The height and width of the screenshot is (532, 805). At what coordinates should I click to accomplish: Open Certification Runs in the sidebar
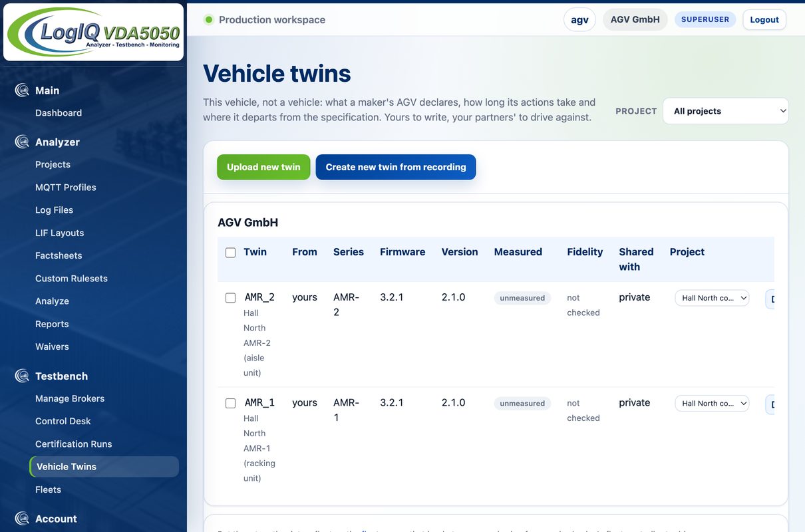coord(74,444)
